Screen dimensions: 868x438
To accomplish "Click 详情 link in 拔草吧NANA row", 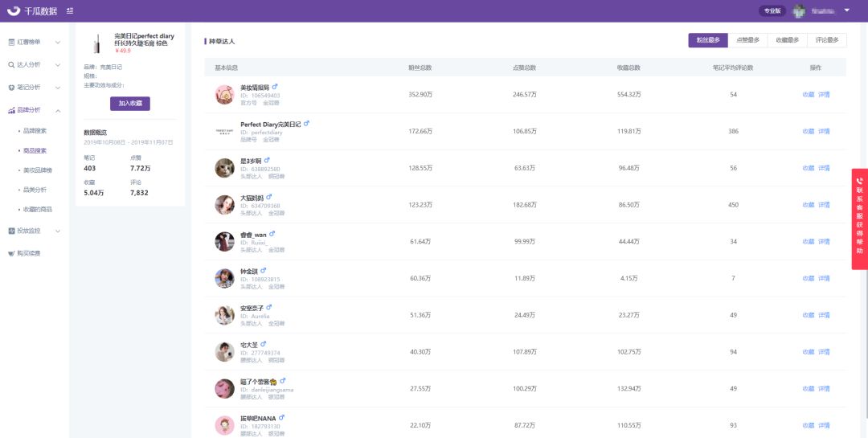I will [x=825, y=425].
